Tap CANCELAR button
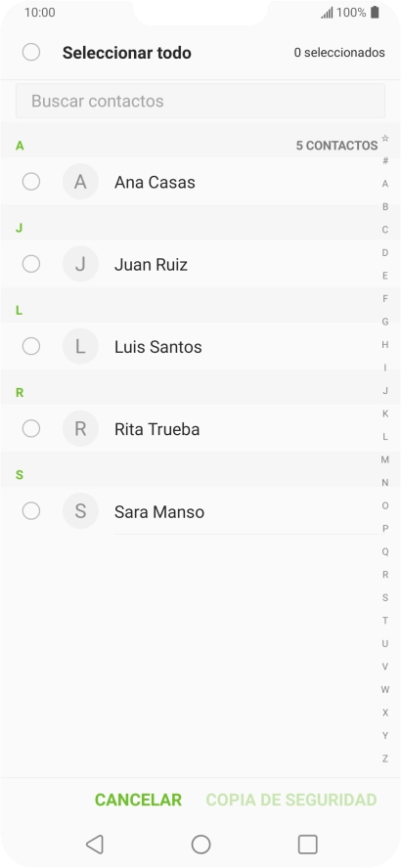Screen dimensions: 401x868 [x=138, y=800]
